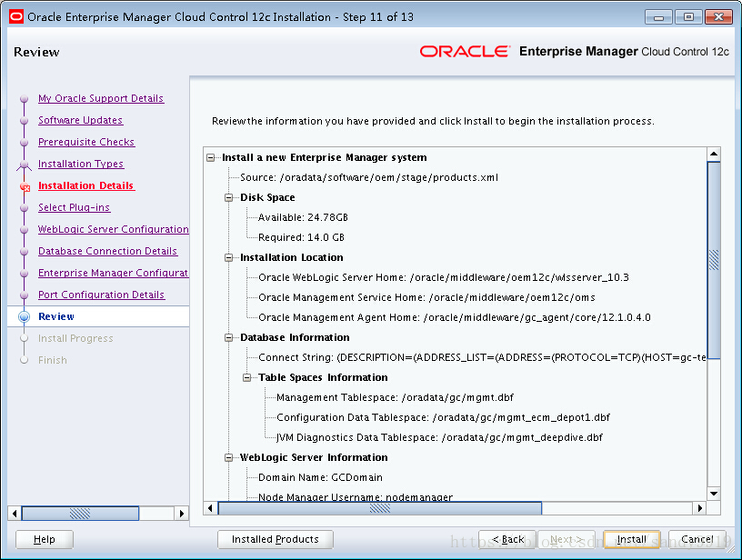Go to My Oracle Support Details step
Screen dimensions: 742x560
click(x=101, y=98)
